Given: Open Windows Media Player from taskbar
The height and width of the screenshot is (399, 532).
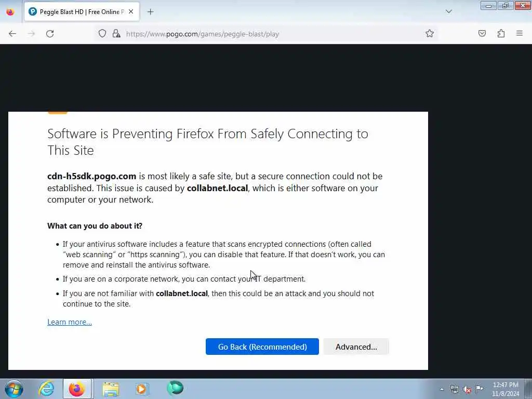Looking at the screenshot, I should tap(141, 389).
